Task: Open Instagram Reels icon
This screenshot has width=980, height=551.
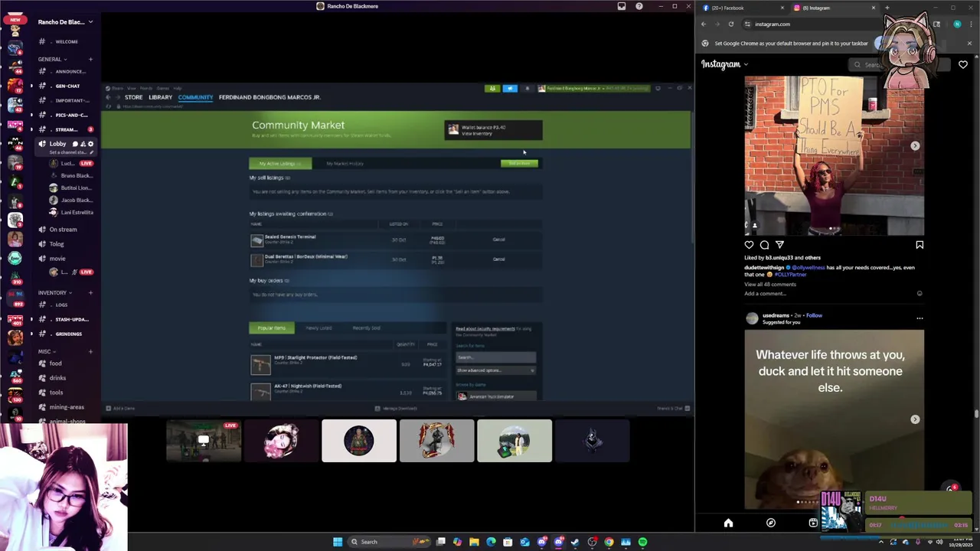Action: click(x=813, y=523)
